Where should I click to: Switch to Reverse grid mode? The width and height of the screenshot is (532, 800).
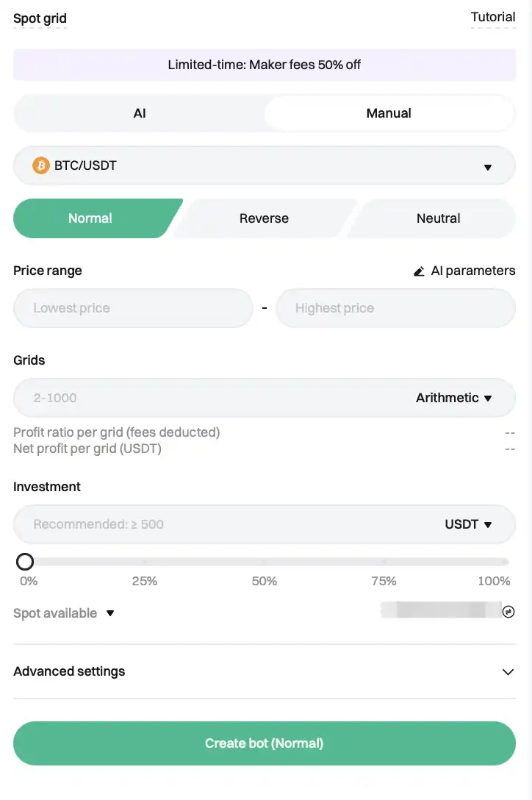point(264,218)
